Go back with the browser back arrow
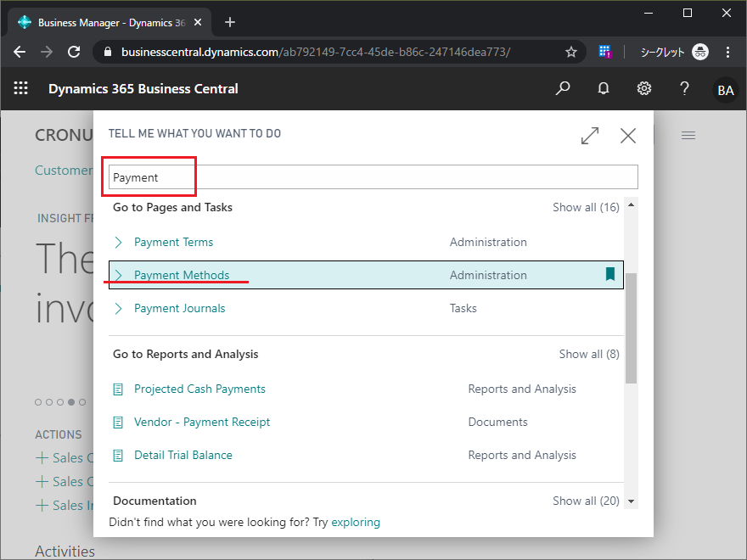 [20, 52]
